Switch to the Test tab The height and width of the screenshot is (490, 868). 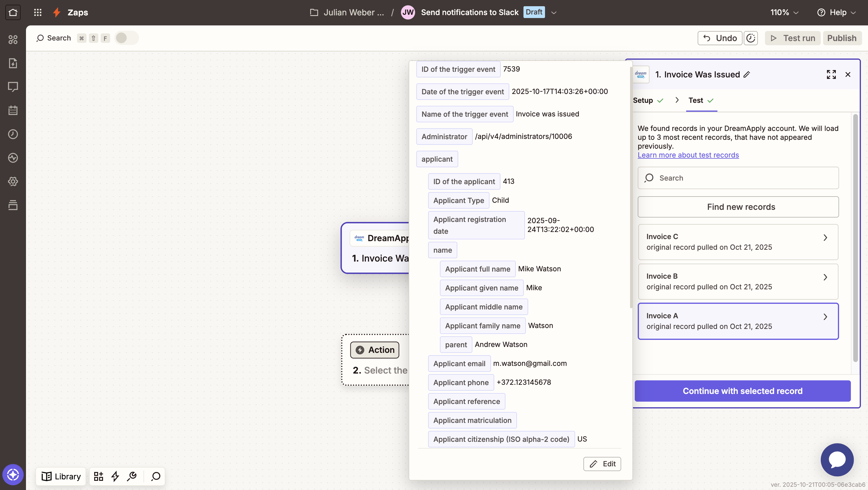[701, 100]
